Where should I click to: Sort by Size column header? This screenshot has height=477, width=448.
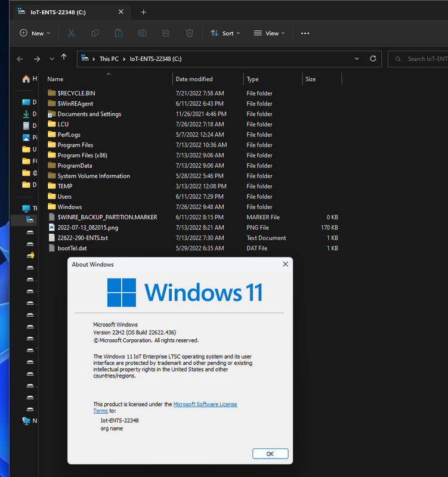pyautogui.click(x=310, y=79)
